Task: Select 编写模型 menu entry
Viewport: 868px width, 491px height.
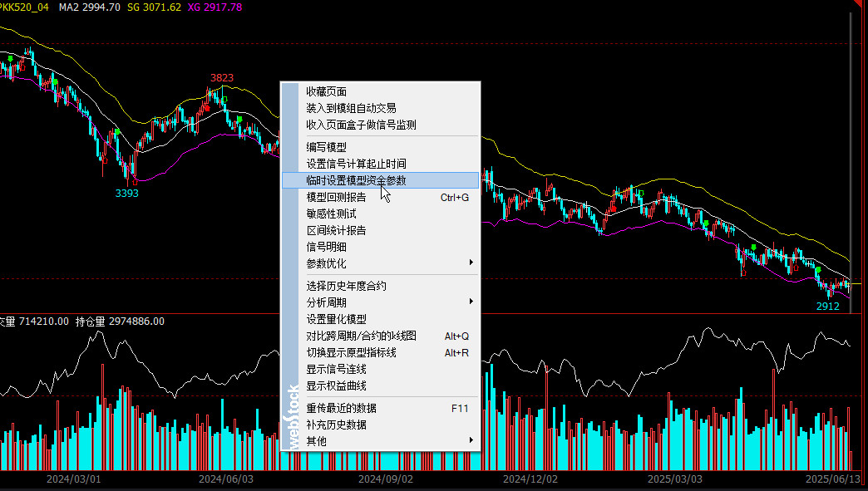Action: point(326,147)
